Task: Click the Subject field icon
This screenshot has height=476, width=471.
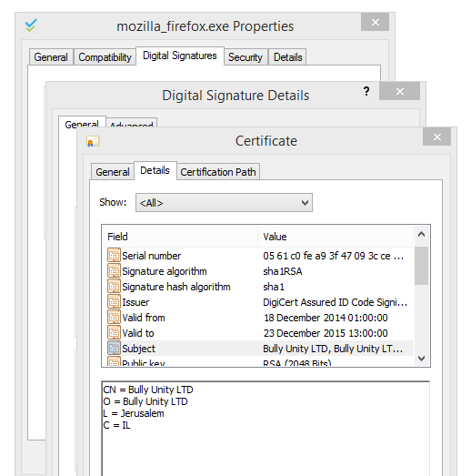Action: pos(114,349)
